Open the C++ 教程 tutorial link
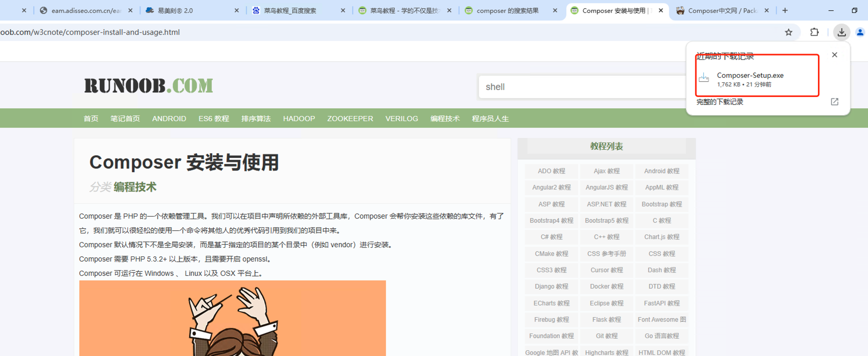868x356 pixels. [607, 237]
